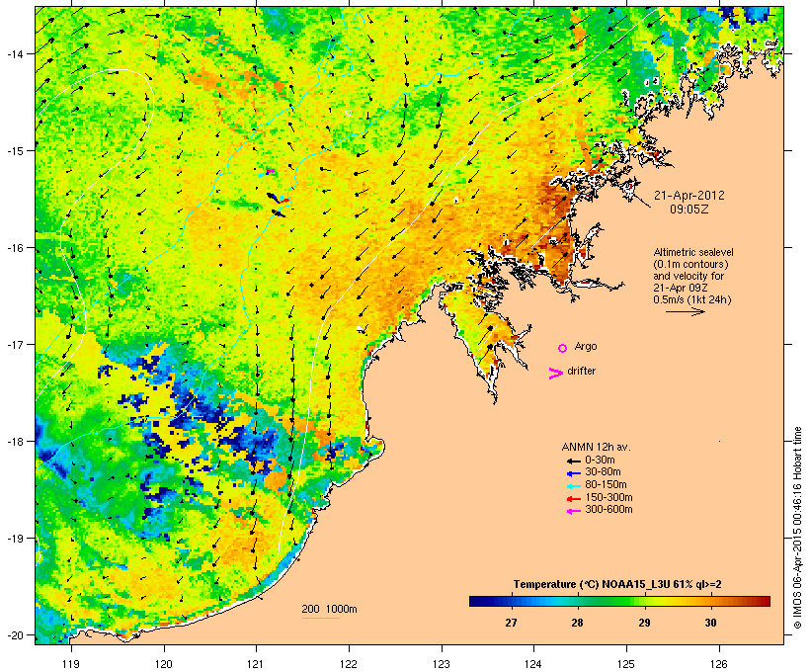Click the 121 longitude axis label

256,664
